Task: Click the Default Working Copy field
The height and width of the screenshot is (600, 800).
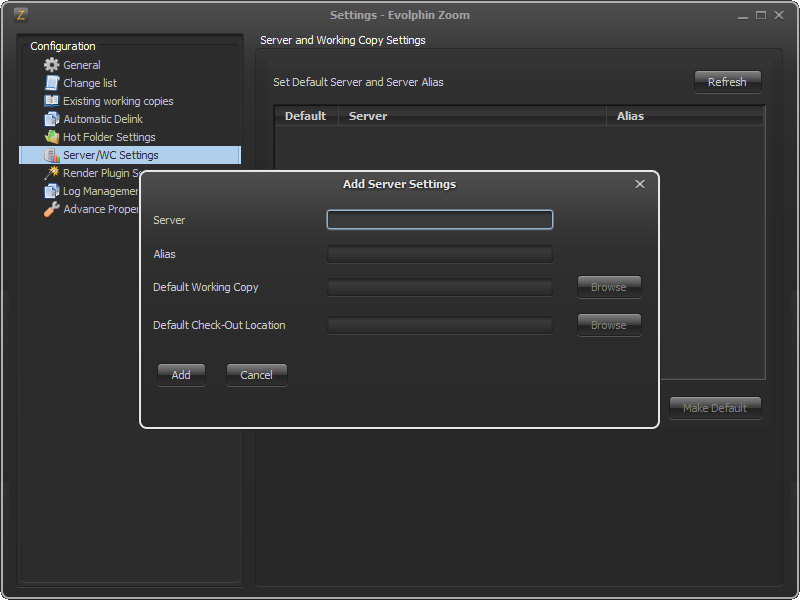Action: (x=439, y=288)
